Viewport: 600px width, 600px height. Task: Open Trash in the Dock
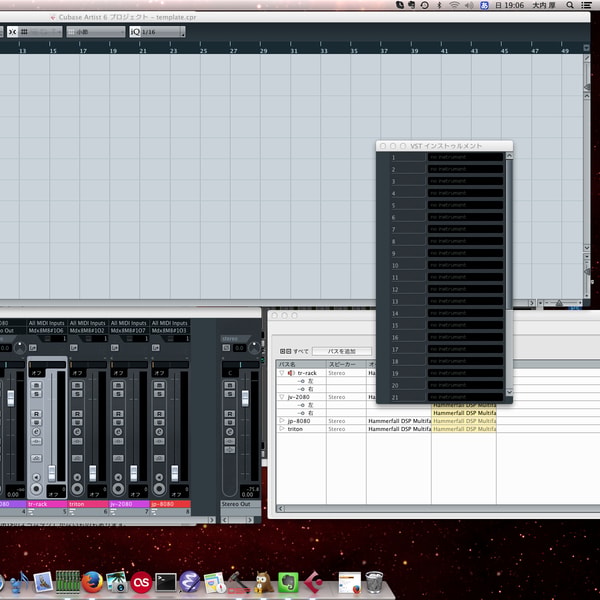click(x=374, y=582)
